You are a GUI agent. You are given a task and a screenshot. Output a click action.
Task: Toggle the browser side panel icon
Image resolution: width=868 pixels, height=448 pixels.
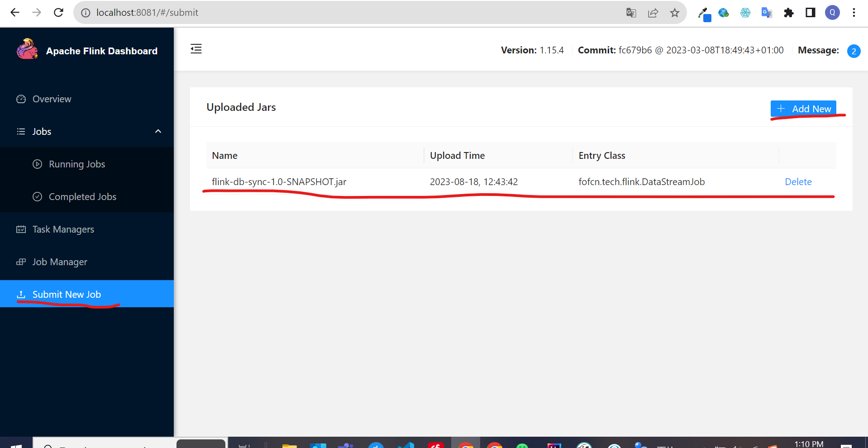[x=810, y=13]
